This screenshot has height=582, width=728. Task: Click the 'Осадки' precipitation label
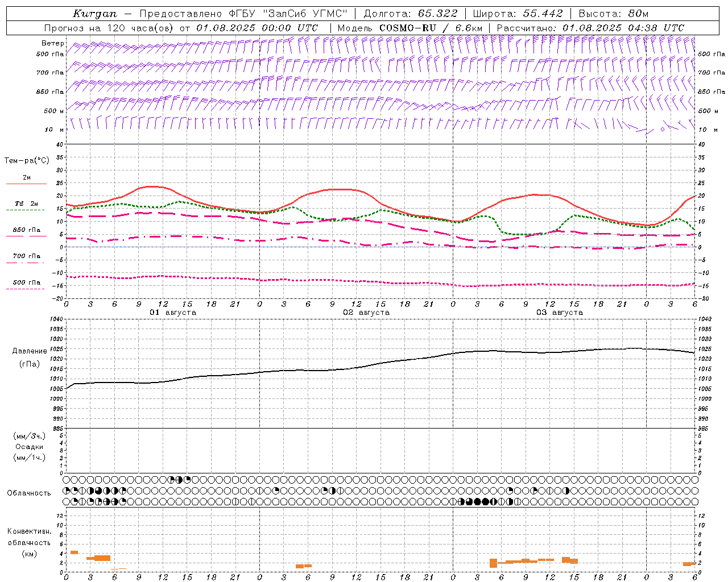click(30, 447)
